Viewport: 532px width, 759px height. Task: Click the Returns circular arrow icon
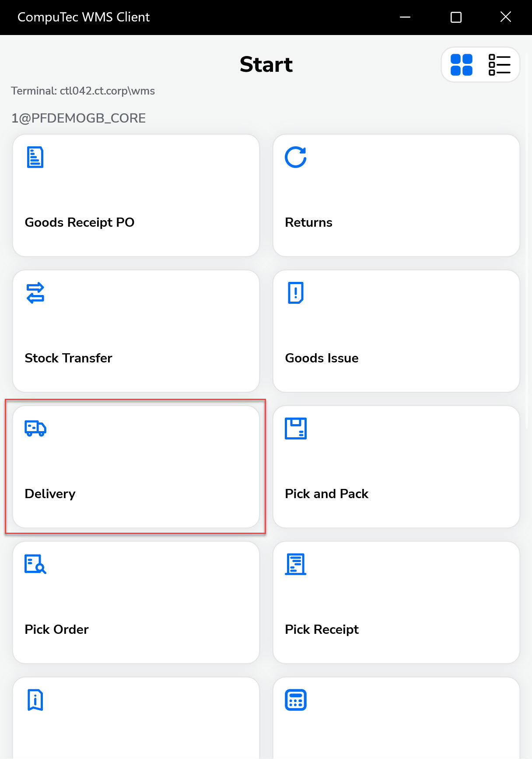(x=296, y=157)
